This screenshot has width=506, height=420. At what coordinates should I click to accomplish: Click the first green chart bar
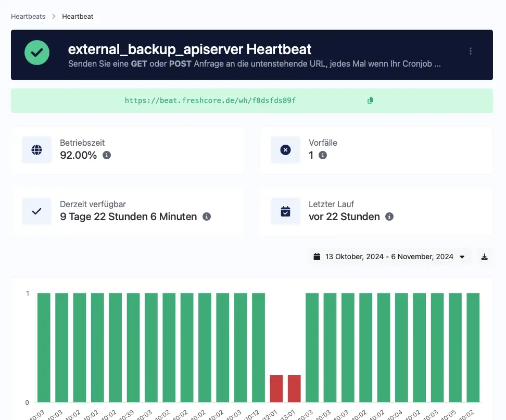tap(44, 347)
